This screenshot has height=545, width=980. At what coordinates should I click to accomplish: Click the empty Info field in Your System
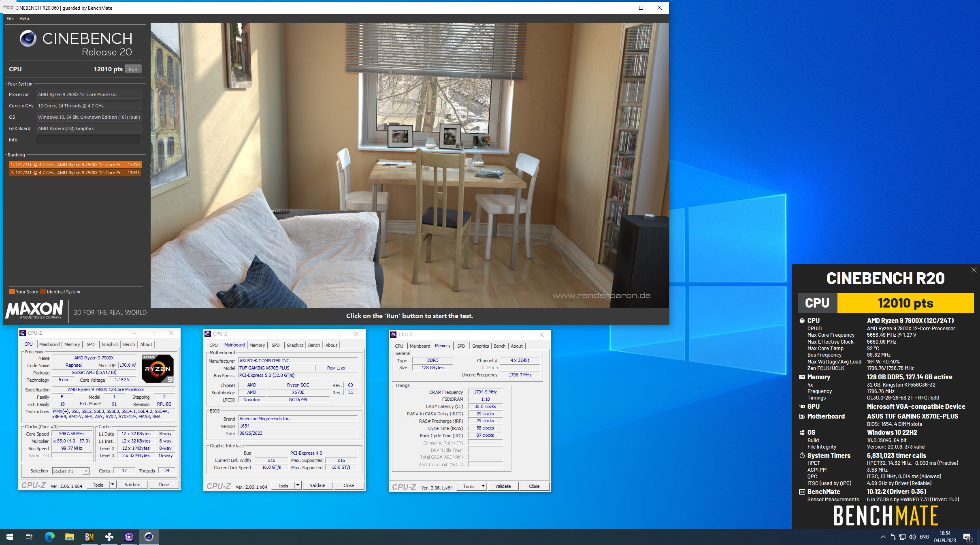coord(89,140)
